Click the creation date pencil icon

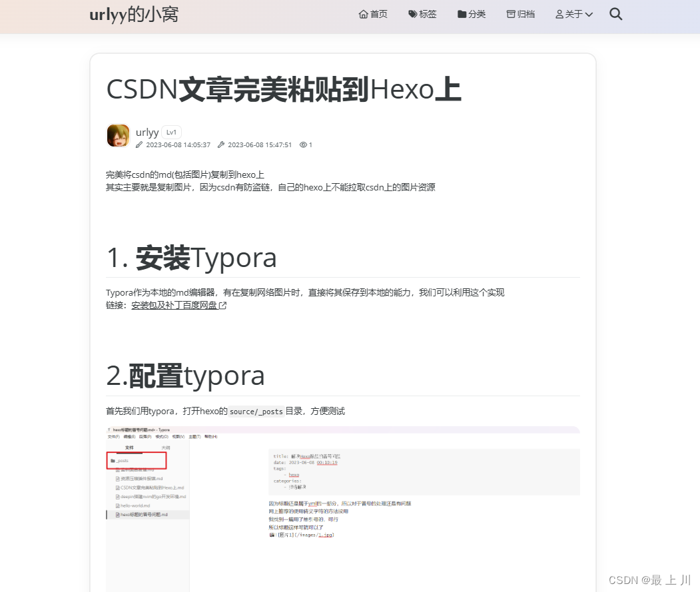pyautogui.click(x=139, y=145)
